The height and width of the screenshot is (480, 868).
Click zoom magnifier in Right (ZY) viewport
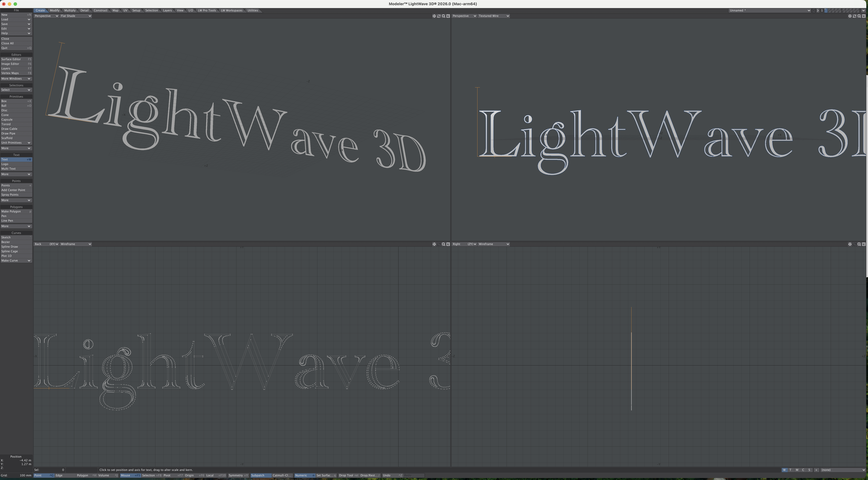pos(859,244)
